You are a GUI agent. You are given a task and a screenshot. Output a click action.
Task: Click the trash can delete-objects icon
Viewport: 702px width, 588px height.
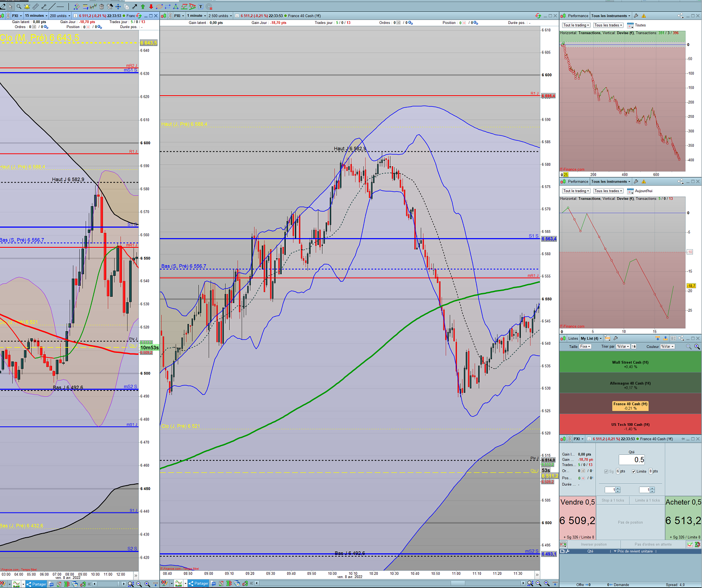tap(101, 6)
